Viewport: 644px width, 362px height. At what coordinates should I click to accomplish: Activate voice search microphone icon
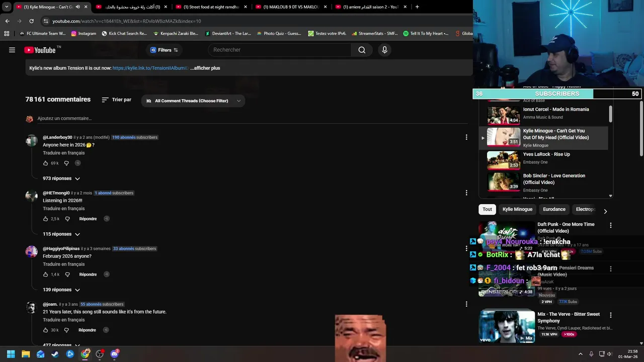click(x=384, y=50)
